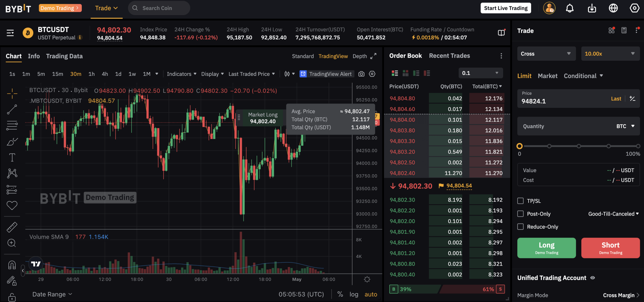The image size is (644, 302).
Task: Open the Cross margin mode dropdown
Action: (x=546, y=54)
